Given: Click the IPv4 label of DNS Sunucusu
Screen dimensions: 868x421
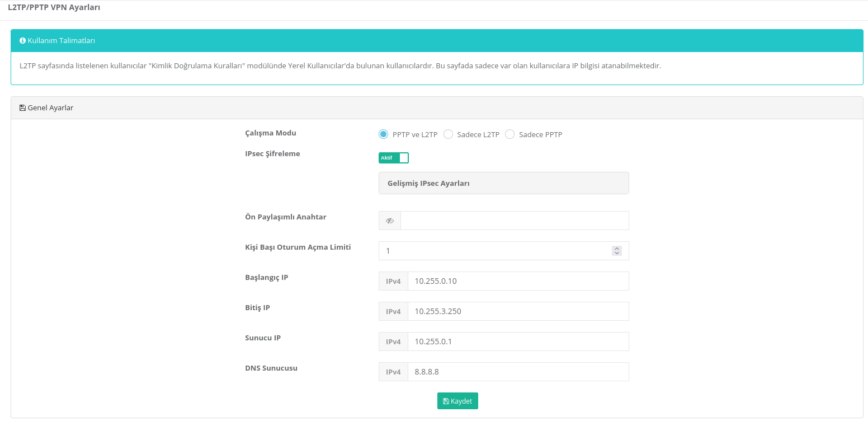Looking at the screenshot, I should [x=393, y=372].
